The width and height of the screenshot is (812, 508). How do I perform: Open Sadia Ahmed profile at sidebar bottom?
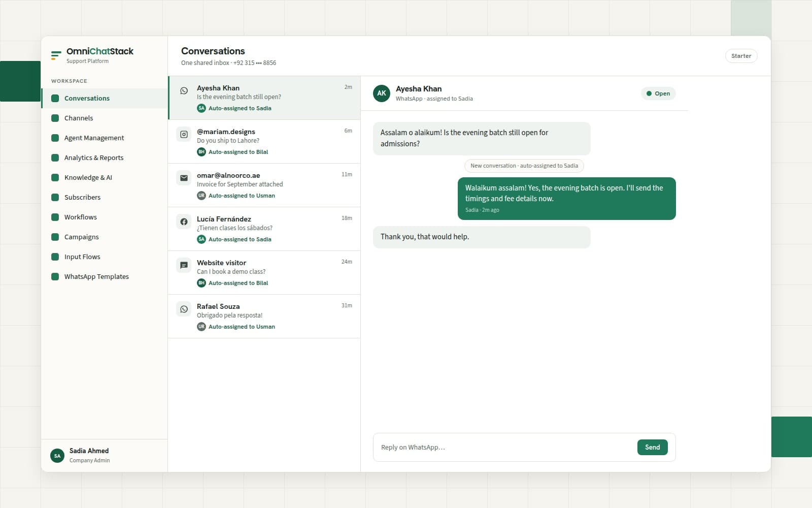(104, 455)
